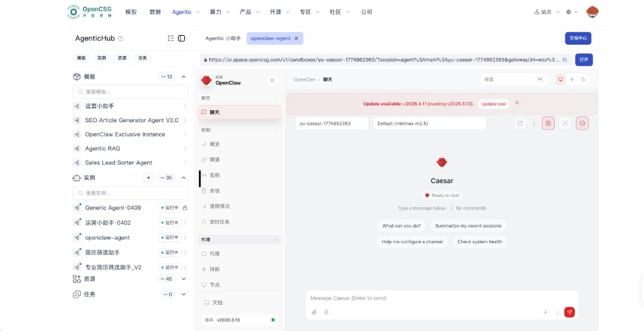Viewport: 644px width, 331px height.
Task: Focus the OpenClaw 搜索 search box
Action: [514, 79]
